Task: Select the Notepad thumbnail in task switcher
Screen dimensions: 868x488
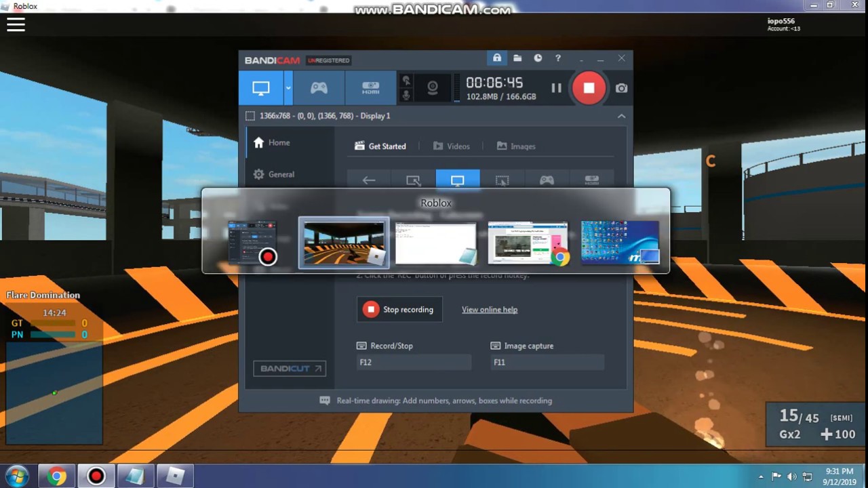Action: pos(436,243)
